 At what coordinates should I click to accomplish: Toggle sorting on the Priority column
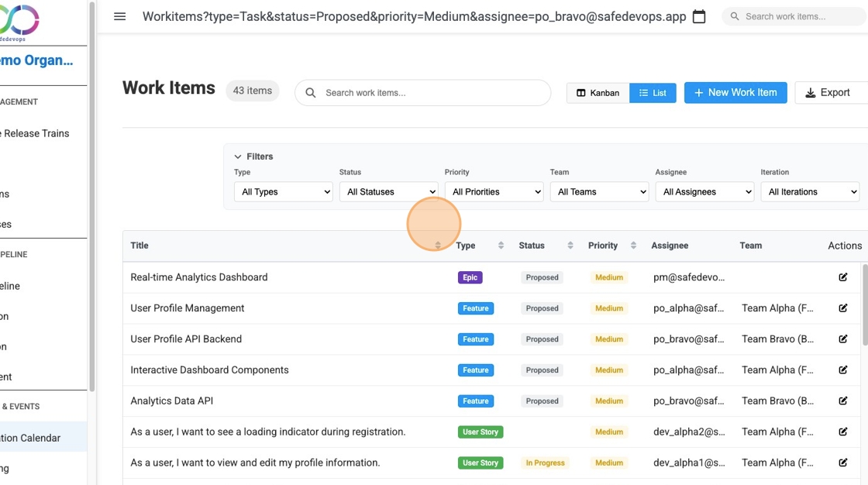[x=632, y=245]
